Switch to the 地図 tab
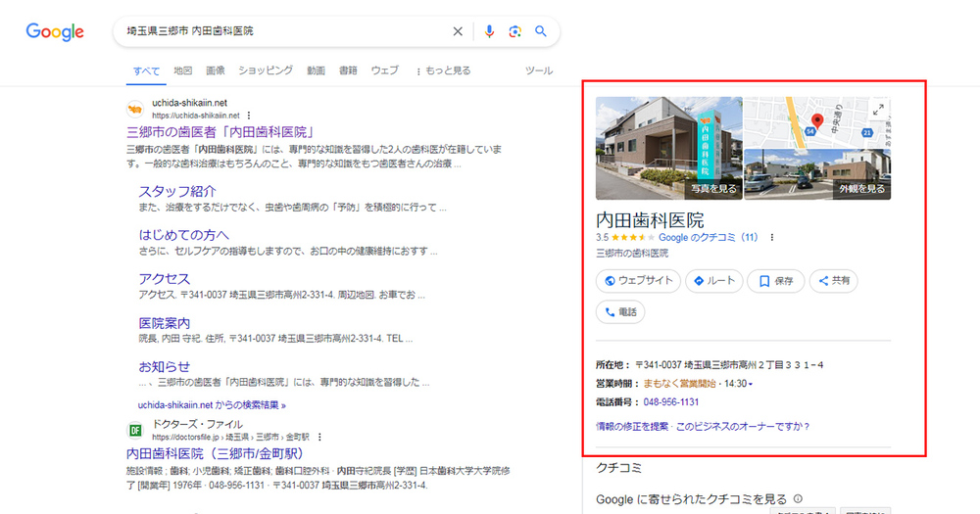Image resolution: width=980 pixels, height=514 pixels. click(x=183, y=70)
